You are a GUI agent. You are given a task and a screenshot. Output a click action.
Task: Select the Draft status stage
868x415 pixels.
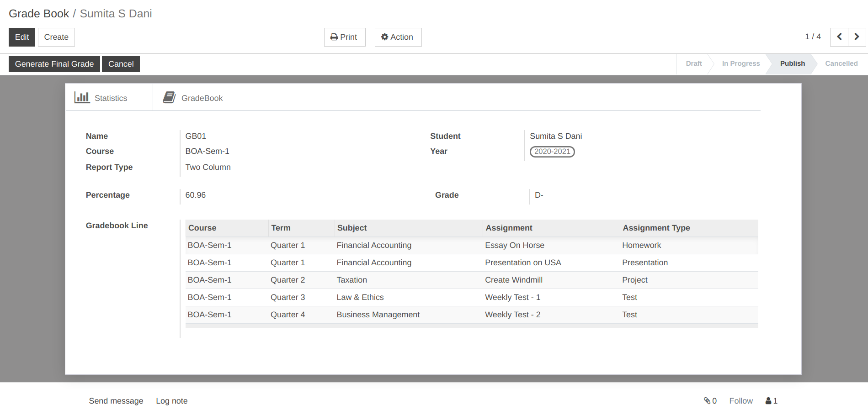click(x=694, y=63)
